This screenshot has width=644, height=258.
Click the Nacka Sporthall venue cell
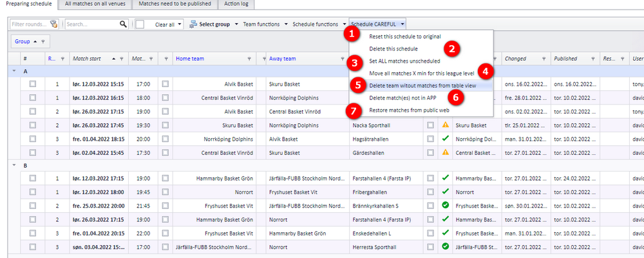pos(386,125)
